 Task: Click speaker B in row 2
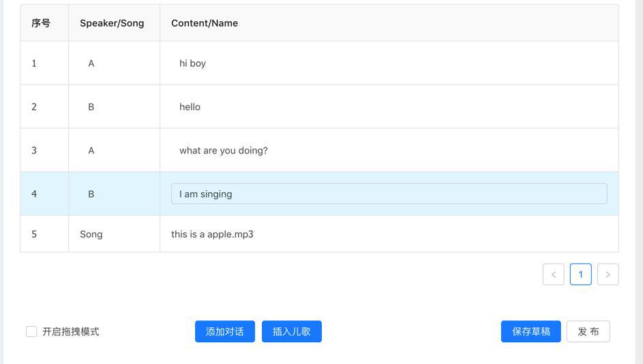tap(91, 106)
